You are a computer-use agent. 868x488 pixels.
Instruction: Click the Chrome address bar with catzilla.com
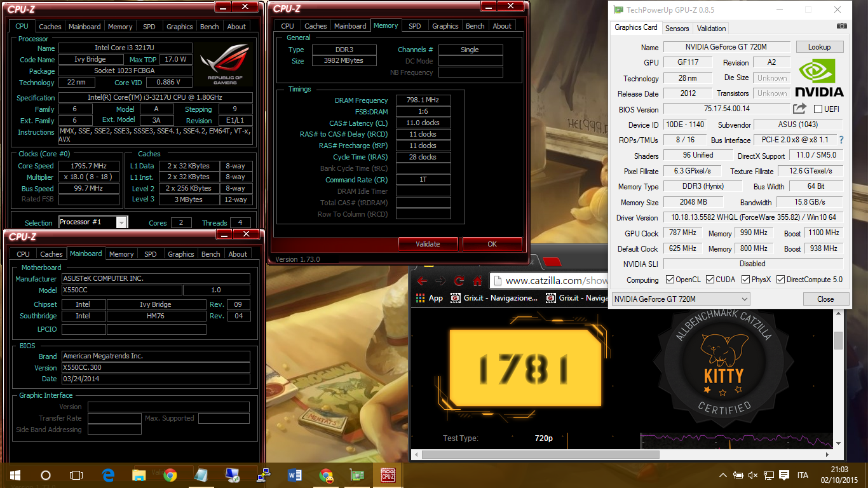(x=550, y=281)
